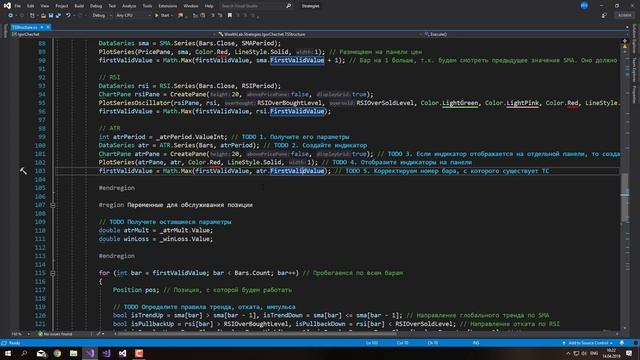The image size is (640, 360).
Task: Open the Debug menu
Action: pyautogui.click(x=96, y=6)
